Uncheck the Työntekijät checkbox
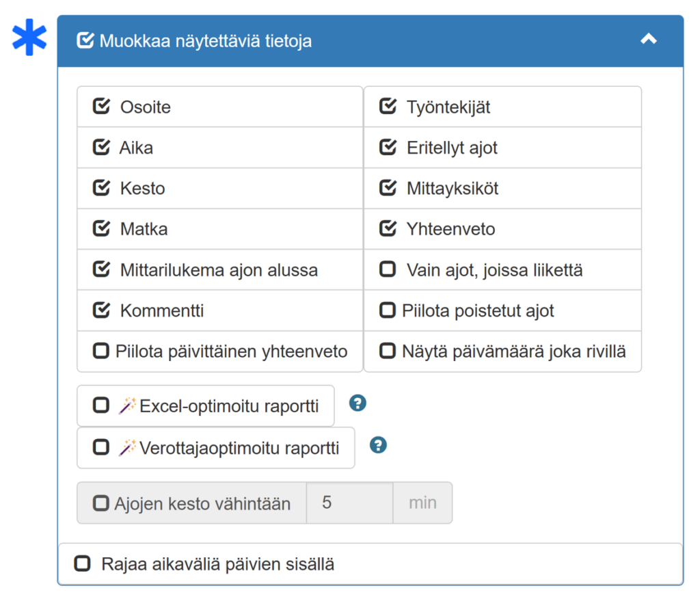This screenshot has width=700, height=599. click(x=388, y=106)
